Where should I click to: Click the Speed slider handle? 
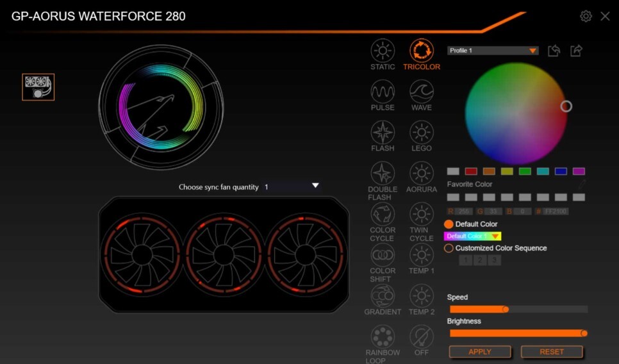pos(506,310)
